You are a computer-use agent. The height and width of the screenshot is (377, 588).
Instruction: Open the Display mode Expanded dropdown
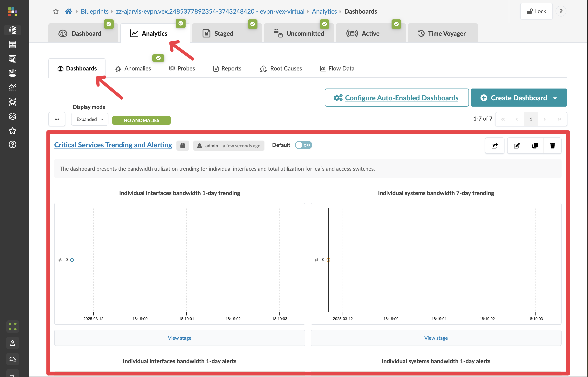tap(90, 119)
